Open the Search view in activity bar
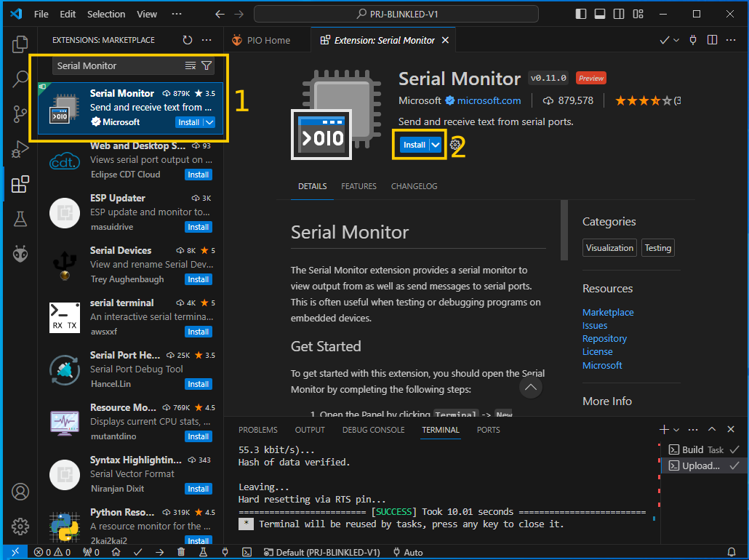This screenshot has width=749, height=560. pos(20,79)
